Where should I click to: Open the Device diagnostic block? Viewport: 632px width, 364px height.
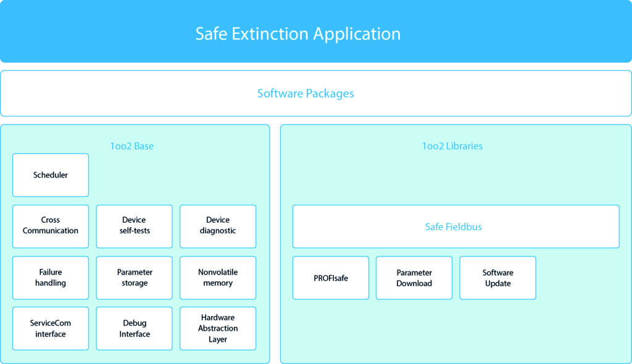tap(218, 226)
